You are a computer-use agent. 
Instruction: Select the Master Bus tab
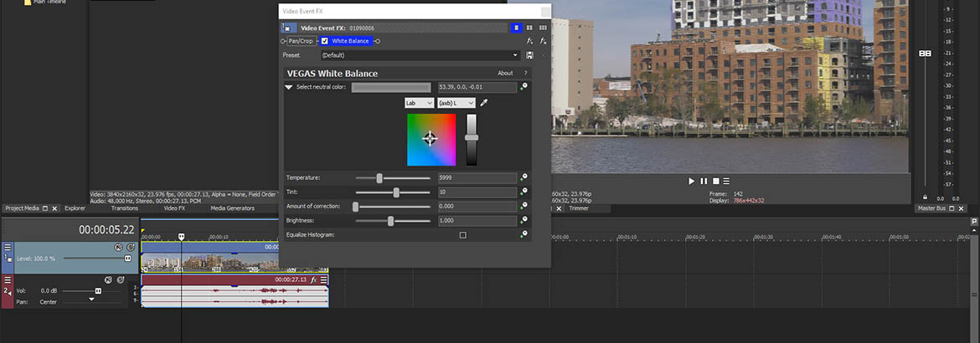[932, 208]
